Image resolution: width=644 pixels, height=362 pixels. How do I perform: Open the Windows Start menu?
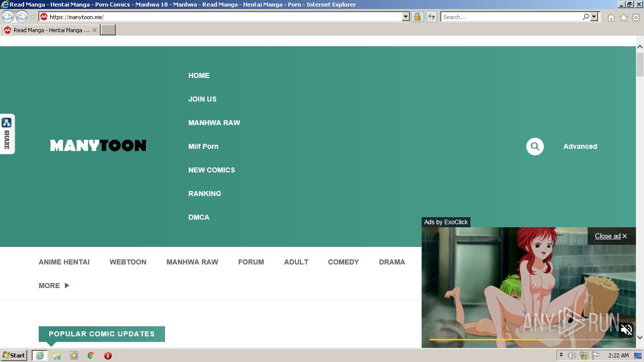pos(14,355)
